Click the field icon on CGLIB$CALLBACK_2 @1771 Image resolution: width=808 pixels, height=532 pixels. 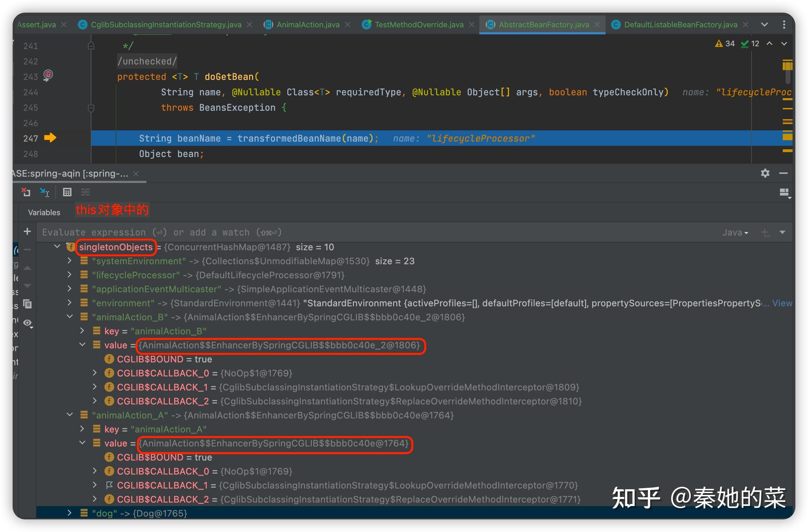(x=109, y=499)
